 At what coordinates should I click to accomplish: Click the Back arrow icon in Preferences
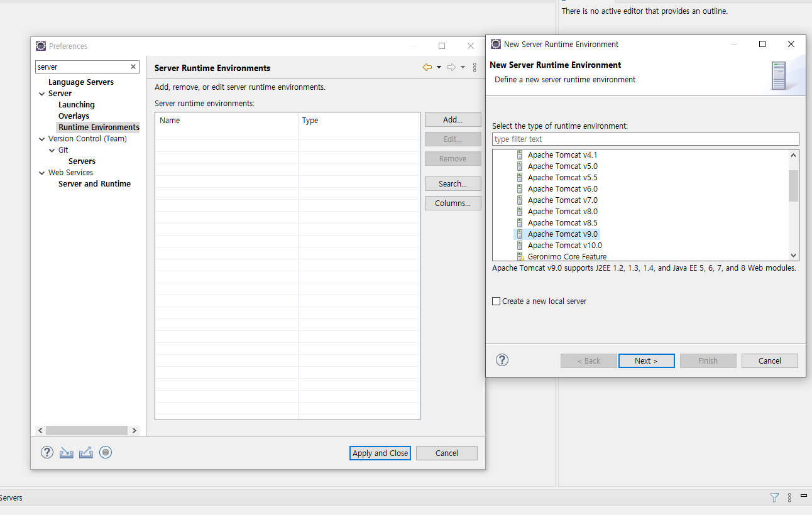pos(427,67)
